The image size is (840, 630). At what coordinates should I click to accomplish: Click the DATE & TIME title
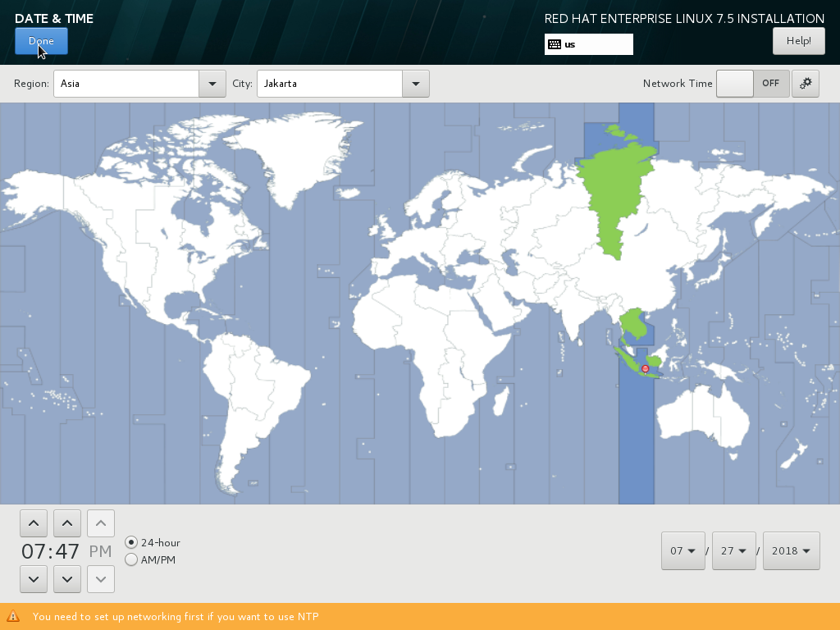click(54, 18)
